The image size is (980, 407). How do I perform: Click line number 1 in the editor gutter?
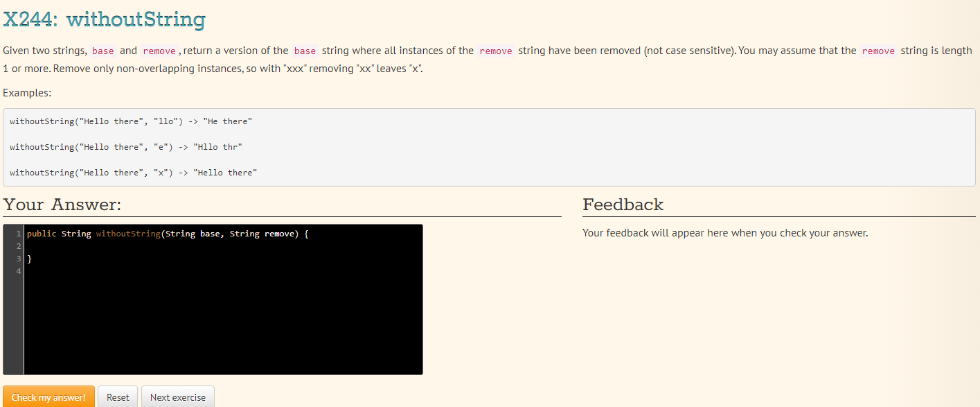(17, 234)
